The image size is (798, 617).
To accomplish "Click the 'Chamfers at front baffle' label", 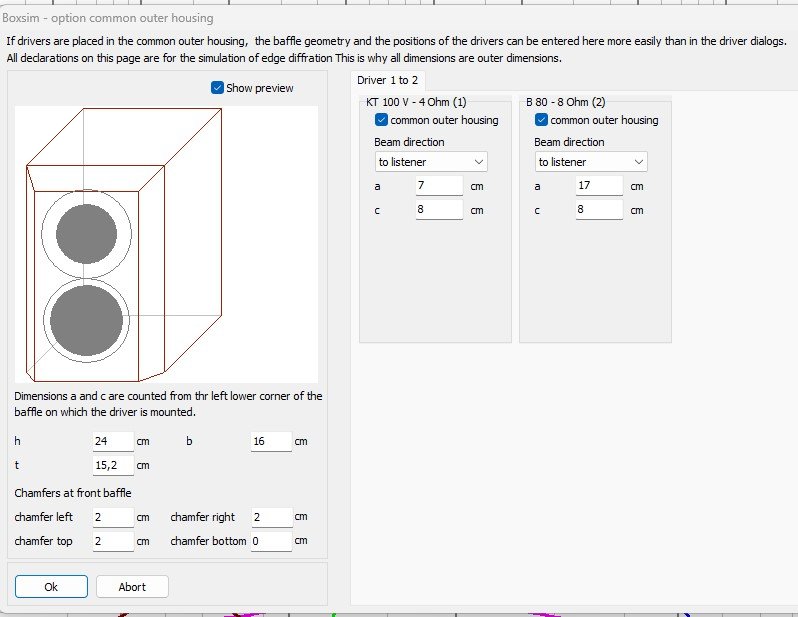I will pyautogui.click(x=73, y=493).
